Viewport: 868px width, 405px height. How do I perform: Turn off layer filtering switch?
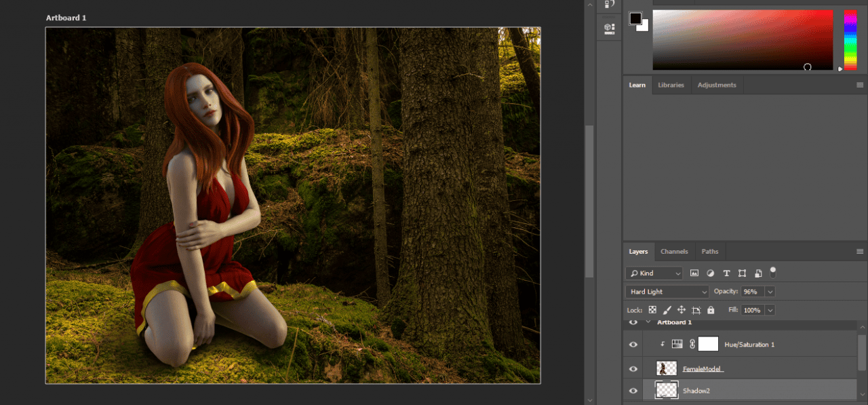772,271
